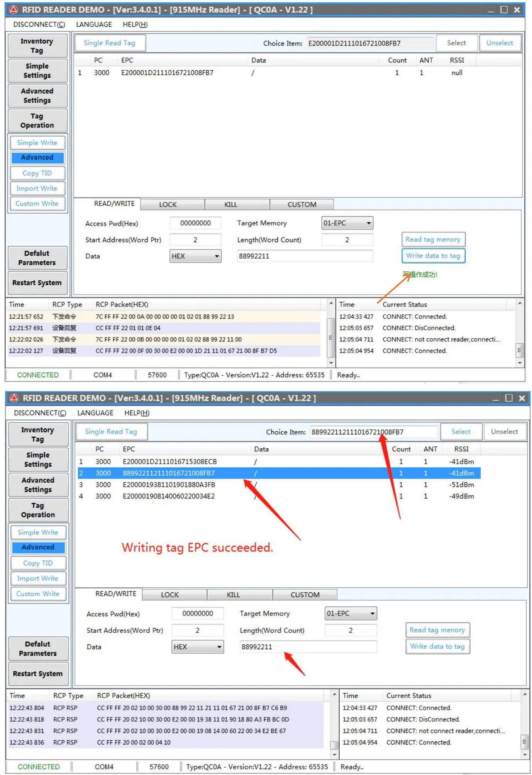The image size is (532, 775).
Task: Choose the highlighted Advanced option in the lower window
Action: point(38,547)
